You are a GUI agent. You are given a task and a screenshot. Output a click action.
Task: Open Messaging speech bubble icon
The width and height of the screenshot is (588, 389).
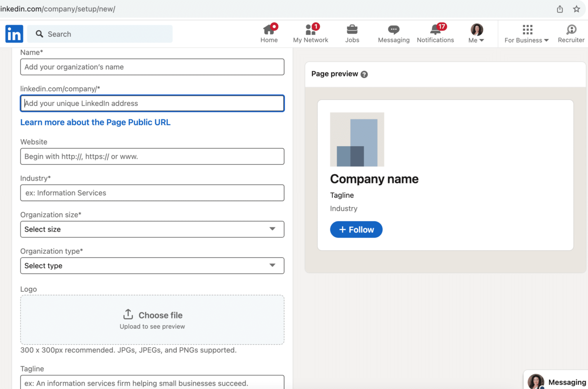point(394,30)
